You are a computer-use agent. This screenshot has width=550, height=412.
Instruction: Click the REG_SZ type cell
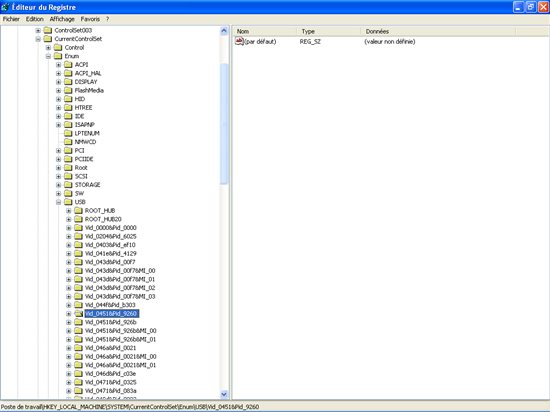click(310, 42)
